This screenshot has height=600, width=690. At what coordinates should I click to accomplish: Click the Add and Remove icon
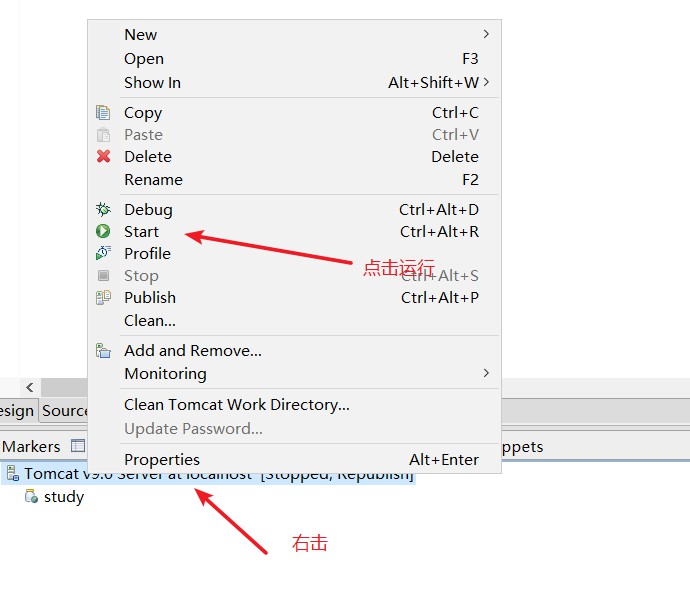103,351
